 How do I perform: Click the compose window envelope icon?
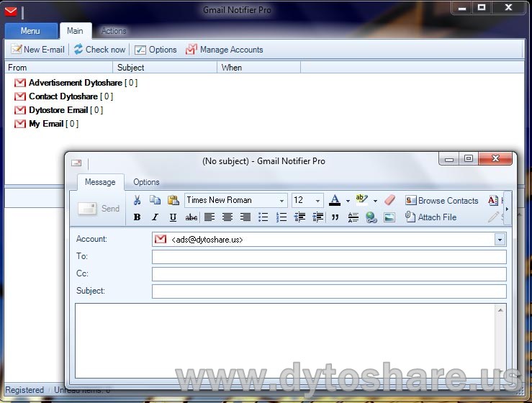pyautogui.click(x=76, y=163)
